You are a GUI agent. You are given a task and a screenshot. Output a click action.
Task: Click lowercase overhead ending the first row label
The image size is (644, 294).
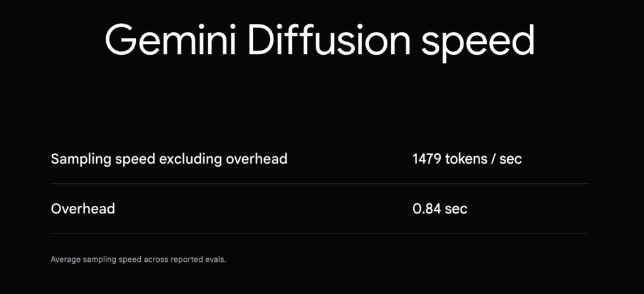[257, 159]
